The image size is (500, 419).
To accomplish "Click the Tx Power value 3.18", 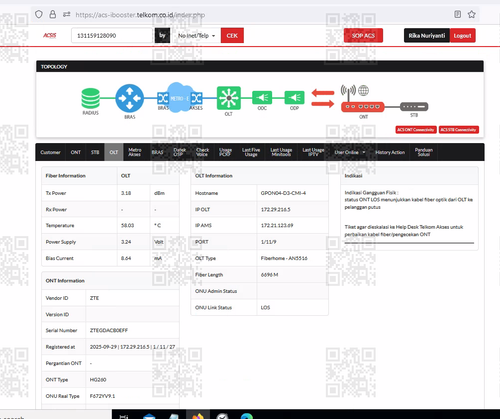I will 126,193.
